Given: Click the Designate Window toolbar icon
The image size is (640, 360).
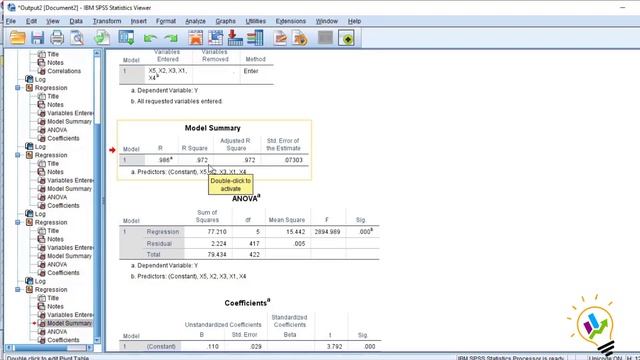Looking at the screenshot, I should pyautogui.click(x=346, y=38).
